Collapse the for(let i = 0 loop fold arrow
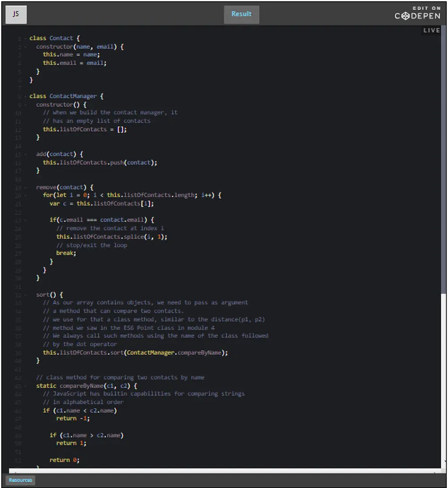Screen dimensions: 448x488 [x=25, y=196]
